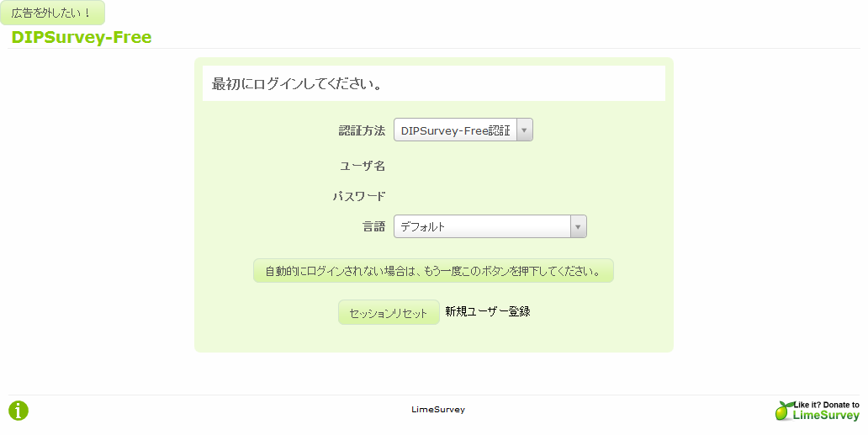Click the LimeSurvey footer text link
Screen dimensions: 868x435
tap(438, 410)
